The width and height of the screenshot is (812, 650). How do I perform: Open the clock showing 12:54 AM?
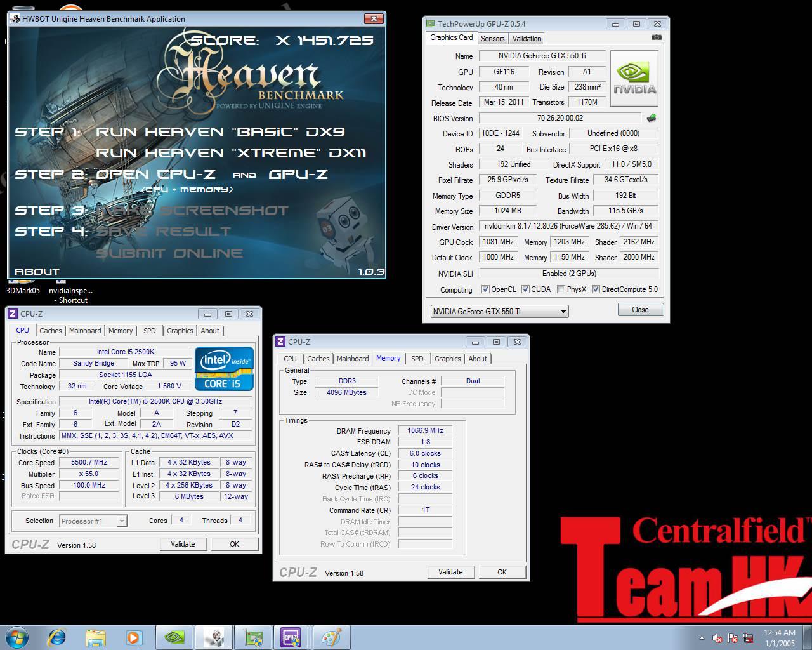click(x=779, y=638)
